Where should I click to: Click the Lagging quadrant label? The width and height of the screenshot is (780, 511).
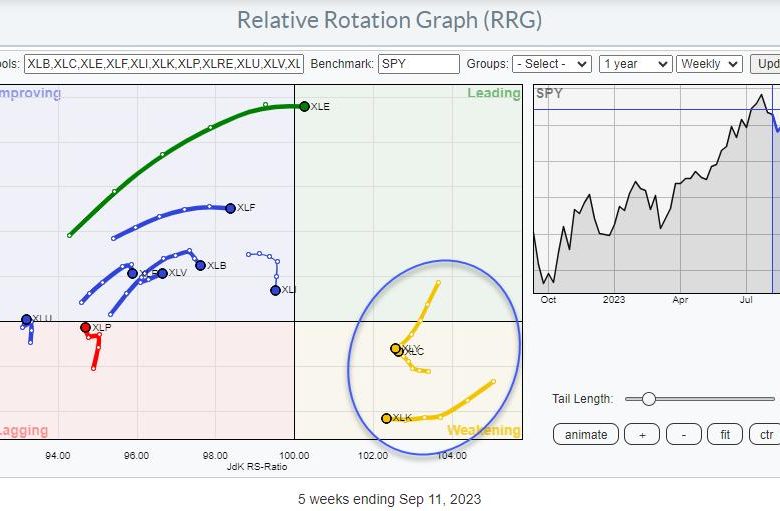click(x=24, y=430)
